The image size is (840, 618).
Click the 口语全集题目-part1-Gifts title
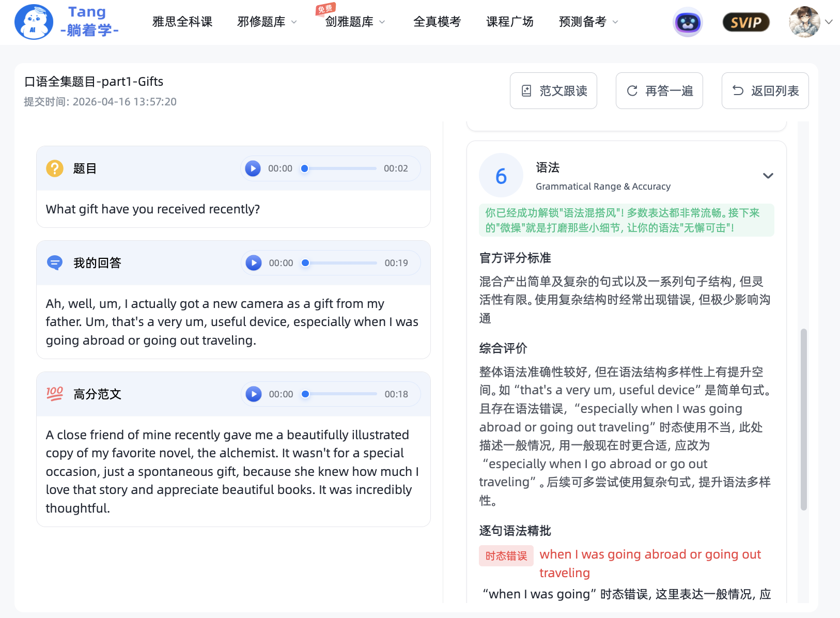click(x=94, y=82)
